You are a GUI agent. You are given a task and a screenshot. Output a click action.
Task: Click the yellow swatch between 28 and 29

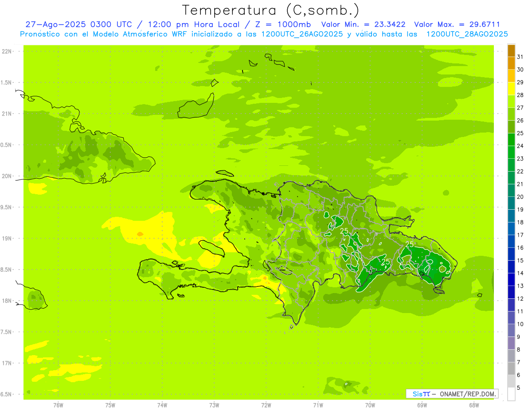click(511, 89)
